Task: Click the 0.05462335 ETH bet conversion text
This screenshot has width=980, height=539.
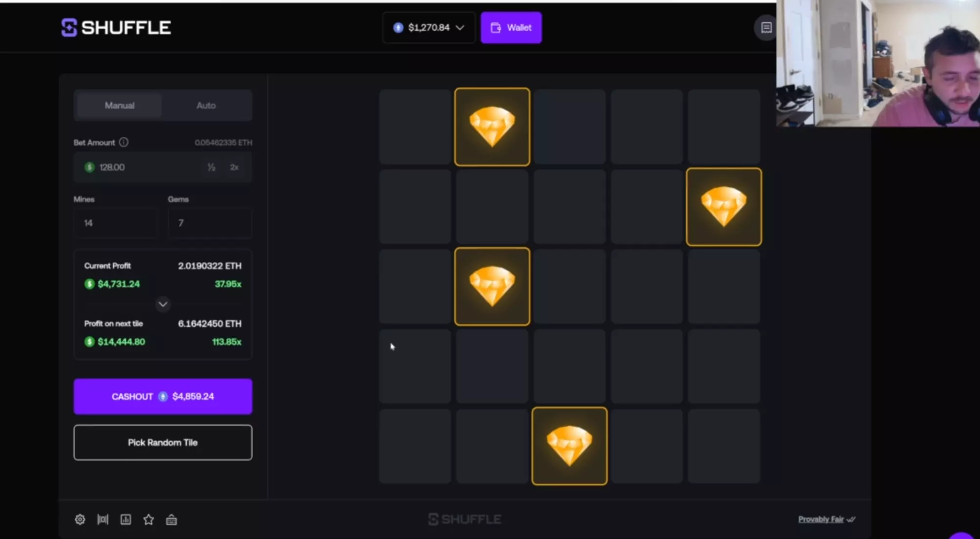Action: 223,143
